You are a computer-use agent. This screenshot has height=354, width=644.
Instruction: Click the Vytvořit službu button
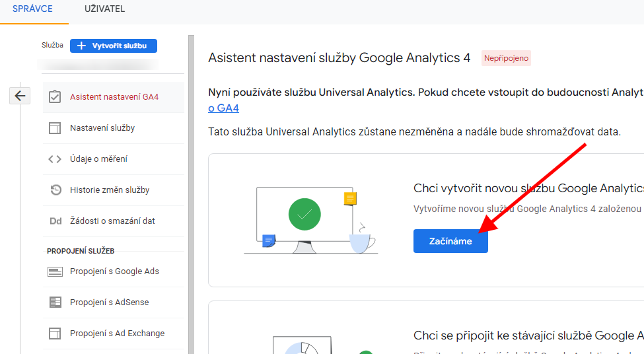[x=114, y=46]
